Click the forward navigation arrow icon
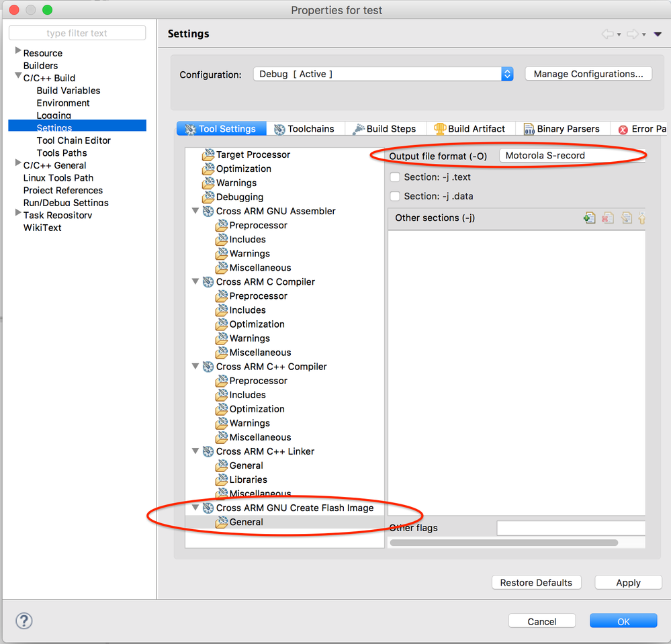 coord(633,34)
